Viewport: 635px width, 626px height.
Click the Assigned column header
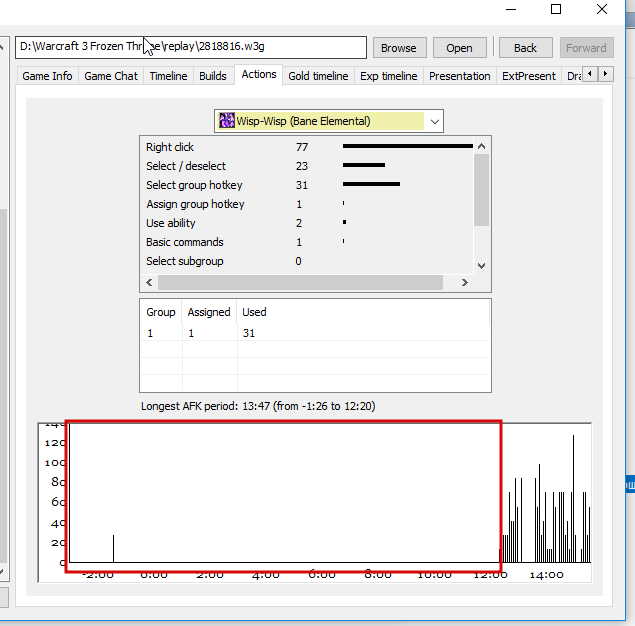click(209, 312)
